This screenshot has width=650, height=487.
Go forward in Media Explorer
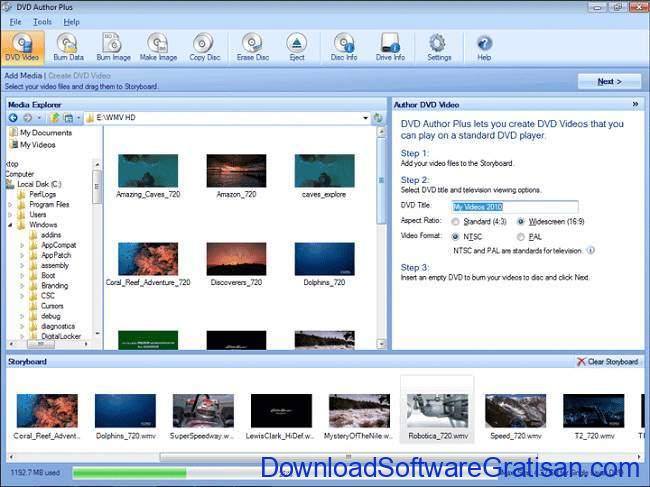28,118
